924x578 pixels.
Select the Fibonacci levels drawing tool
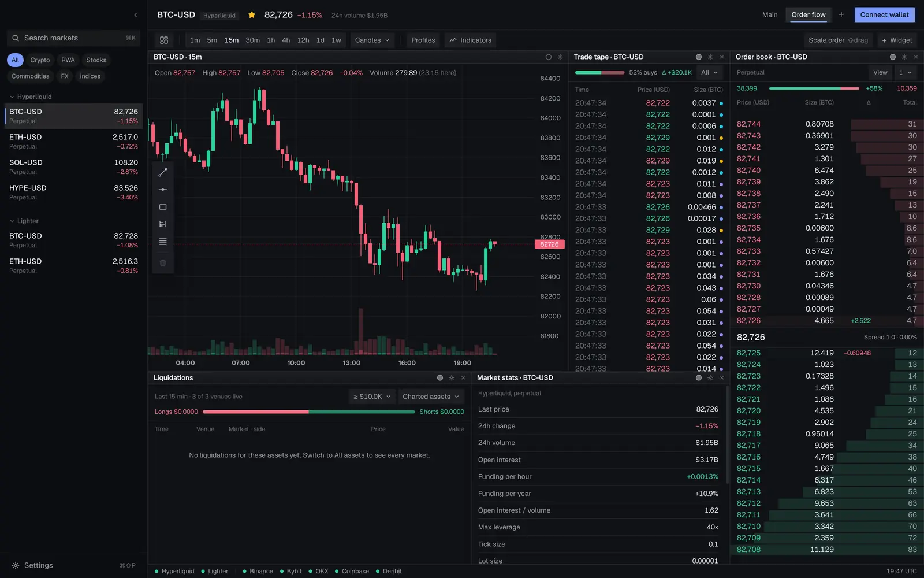pos(163,224)
